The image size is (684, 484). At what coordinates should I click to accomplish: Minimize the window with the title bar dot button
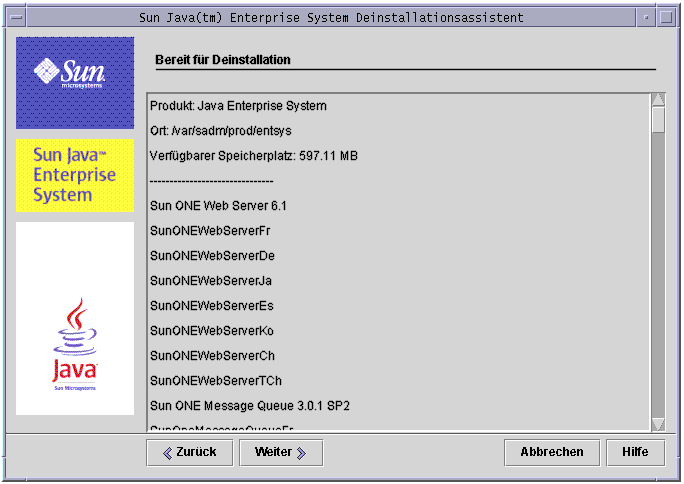pyautogui.click(x=646, y=18)
